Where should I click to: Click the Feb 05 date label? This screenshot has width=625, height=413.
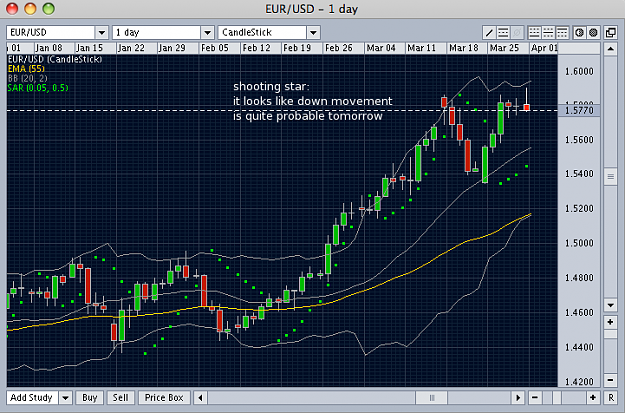click(x=215, y=48)
